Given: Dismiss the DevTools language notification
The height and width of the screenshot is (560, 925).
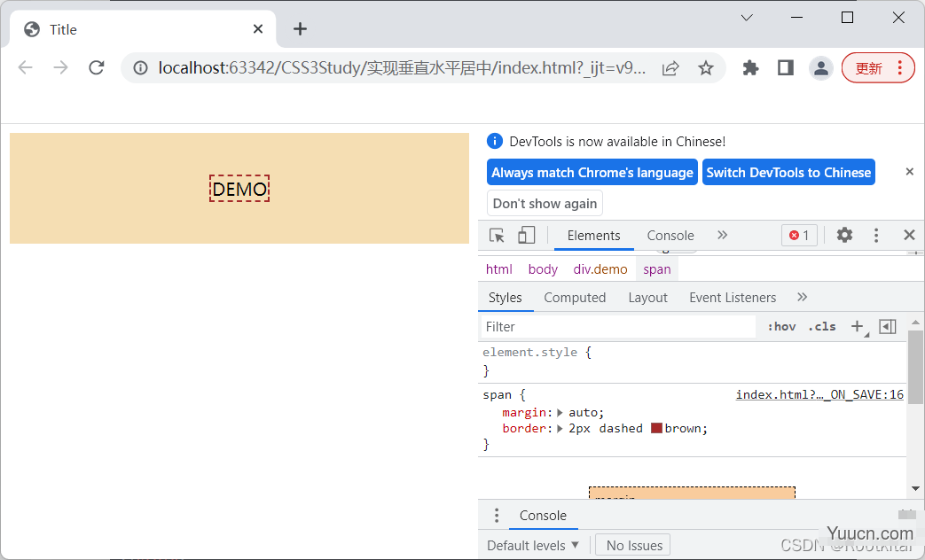Looking at the screenshot, I should (x=909, y=172).
